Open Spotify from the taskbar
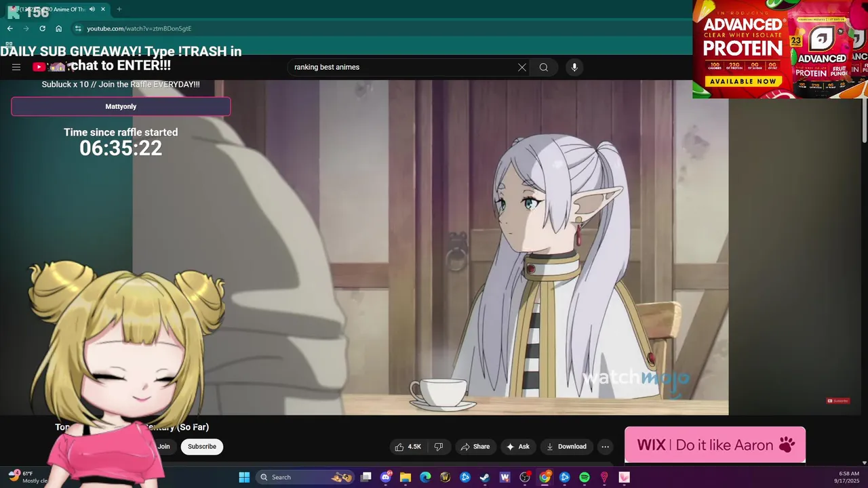This screenshot has height=488, width=868. [x=585, y=477]
